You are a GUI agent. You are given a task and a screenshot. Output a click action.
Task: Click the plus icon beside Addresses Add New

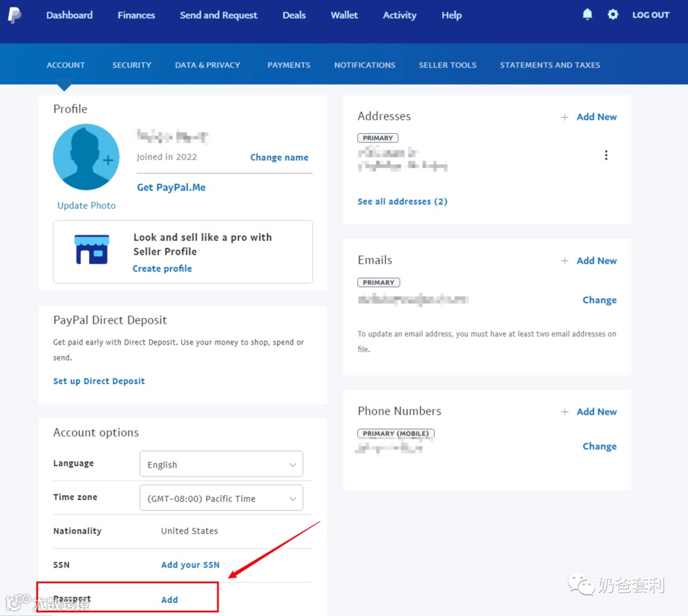pyautogui.click(x=564, y=117)
